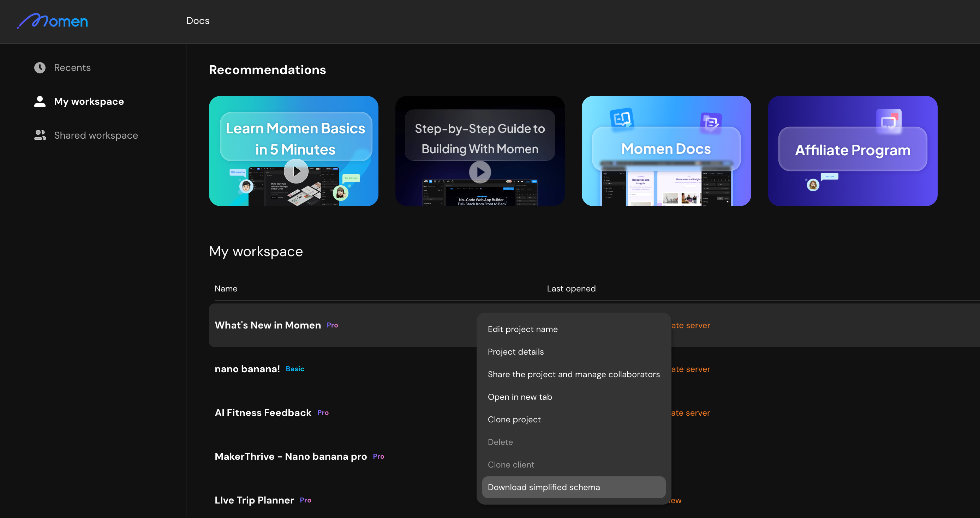Select Clone project from the menu
The image size is (980, 518).
point(514,420)
